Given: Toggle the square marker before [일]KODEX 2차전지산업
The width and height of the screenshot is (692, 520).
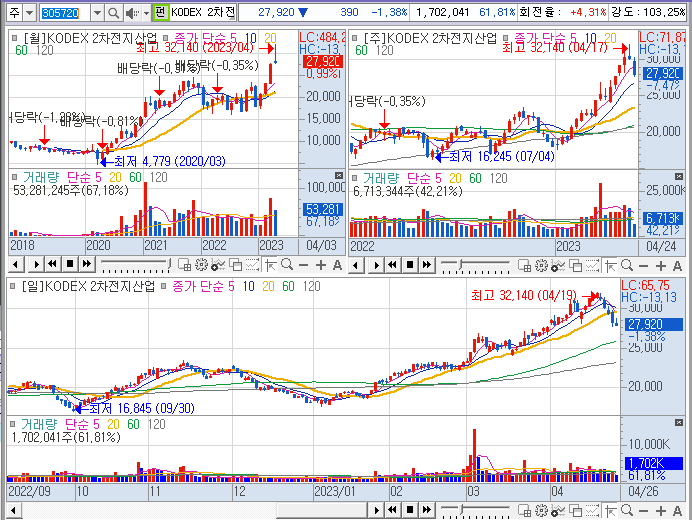Looking at the screenshot, I should [13, 286].
